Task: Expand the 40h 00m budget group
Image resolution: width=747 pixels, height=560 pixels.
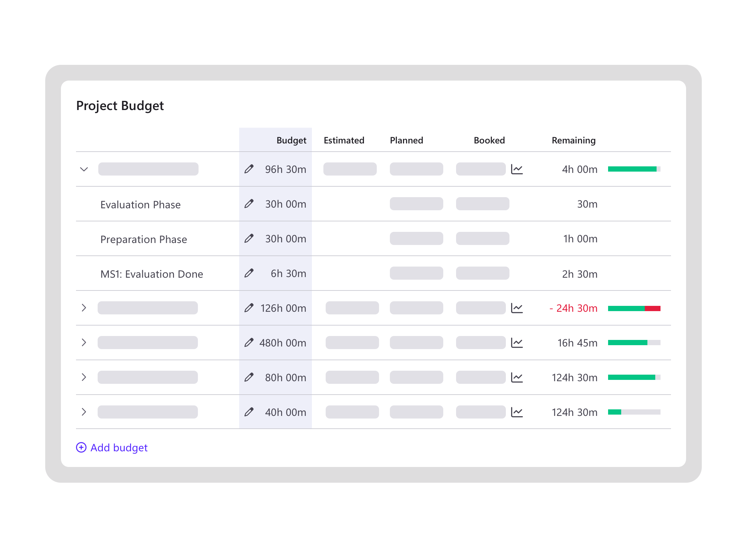Action: [x=84, y=412]
